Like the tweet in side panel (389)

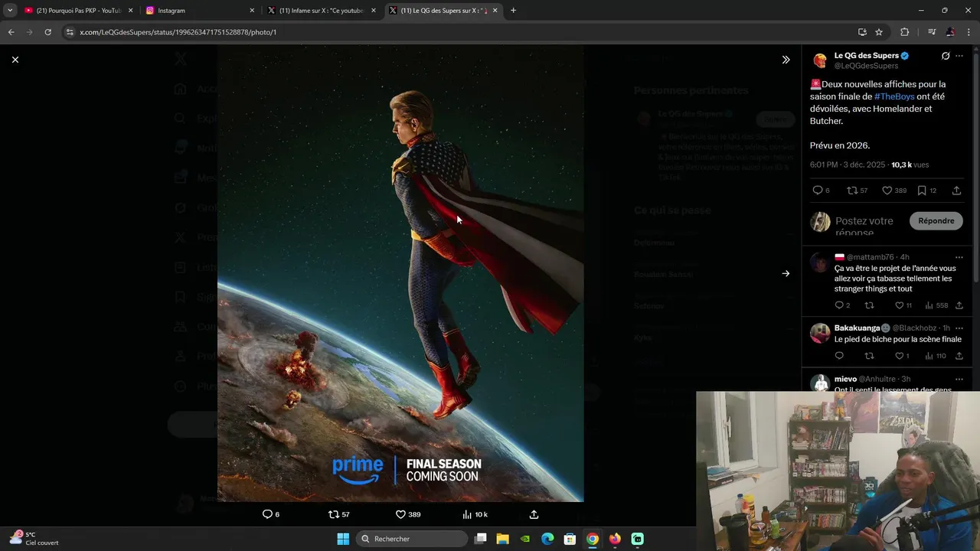click(x=894, y=191)
